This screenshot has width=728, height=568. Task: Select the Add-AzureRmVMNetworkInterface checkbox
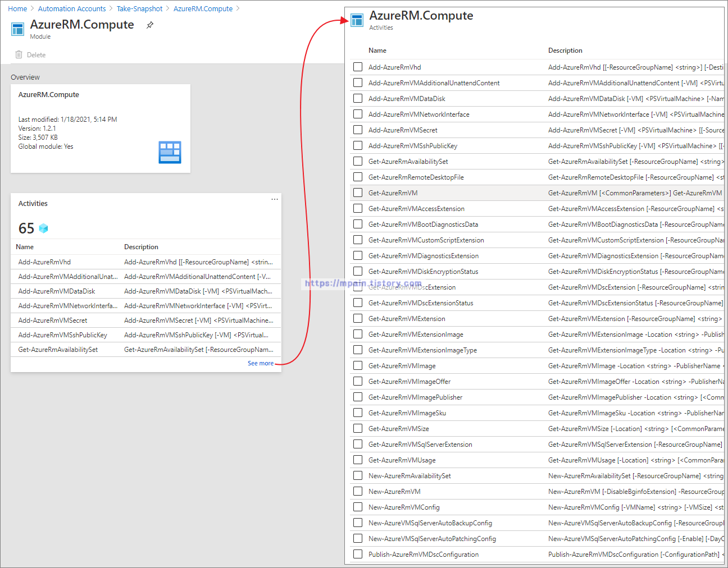point(358,114)
